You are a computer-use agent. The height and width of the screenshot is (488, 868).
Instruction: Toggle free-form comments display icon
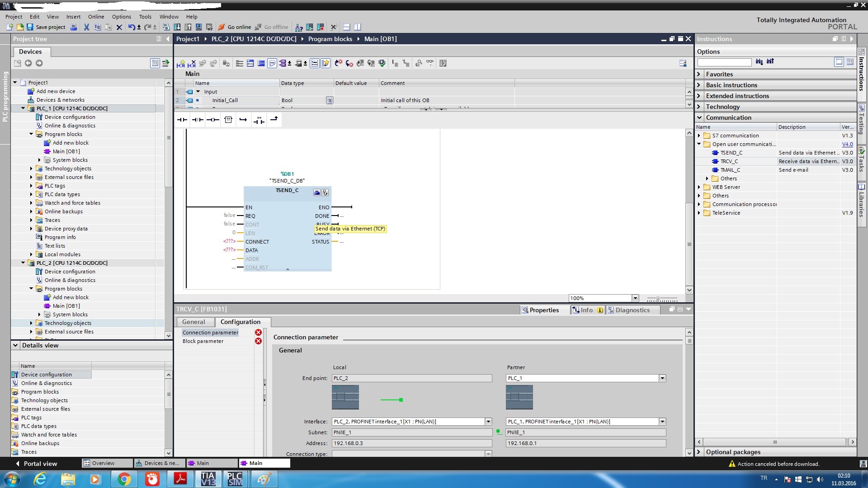[x=272, y=63]
